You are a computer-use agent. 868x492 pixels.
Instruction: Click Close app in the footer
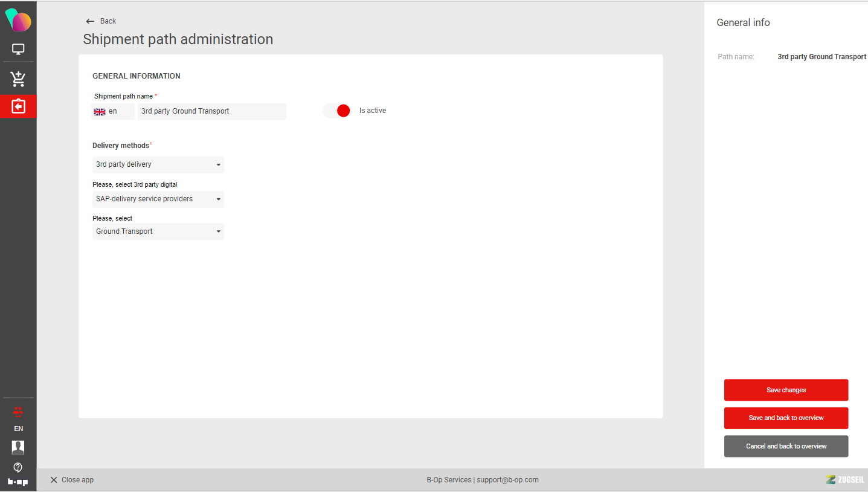click(72, 480)
